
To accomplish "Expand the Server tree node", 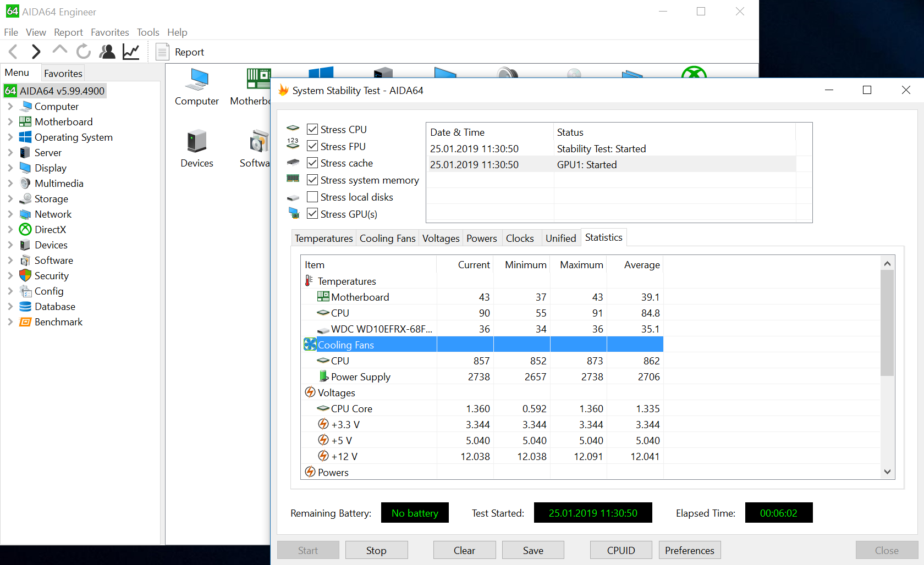I will pos(10,152).
